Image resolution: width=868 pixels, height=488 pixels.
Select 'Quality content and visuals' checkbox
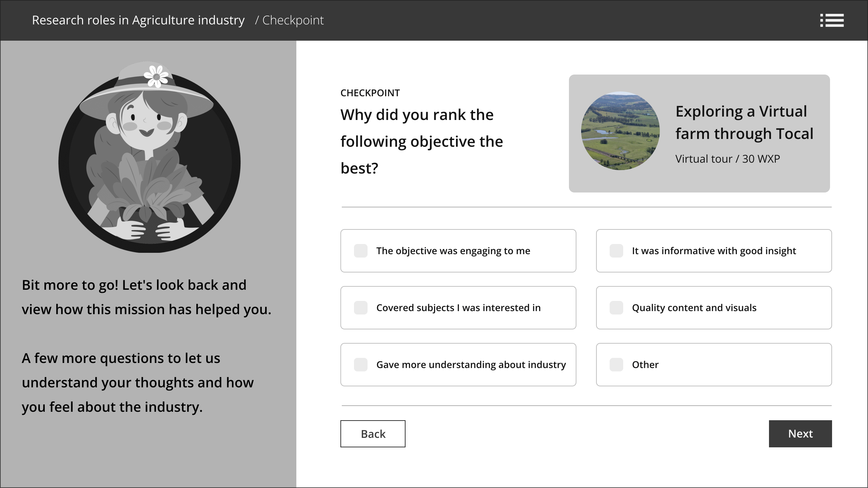[x=616, y=308]
